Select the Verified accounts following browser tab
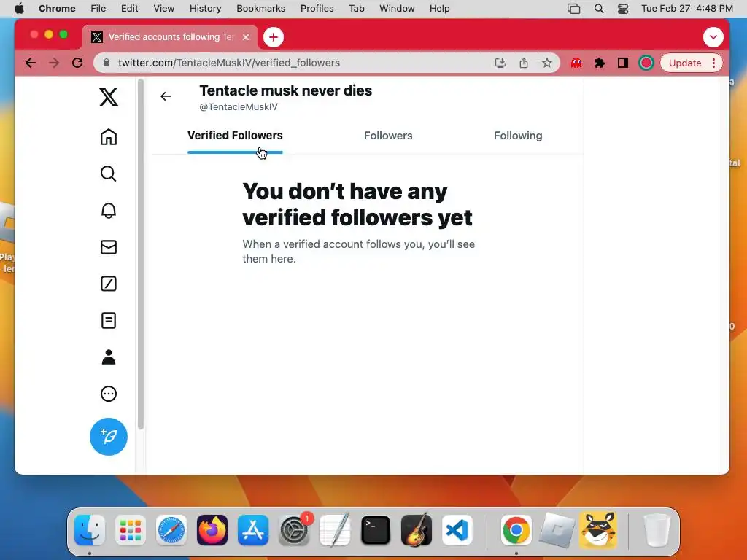Viewport: 747px width, 560px height. coord(170,37)
